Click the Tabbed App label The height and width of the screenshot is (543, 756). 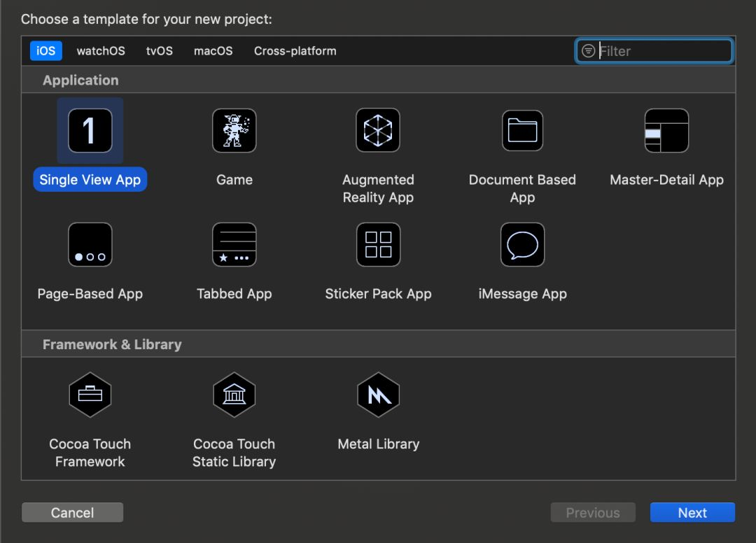[234, 293]
